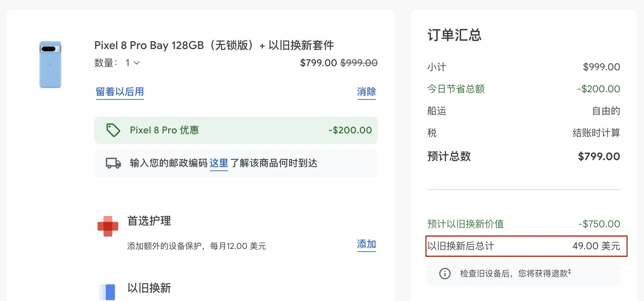The height and width of the screenshot is (301, 644).
Task: Click the 小计 subtotal label
Action: [437, 67]
